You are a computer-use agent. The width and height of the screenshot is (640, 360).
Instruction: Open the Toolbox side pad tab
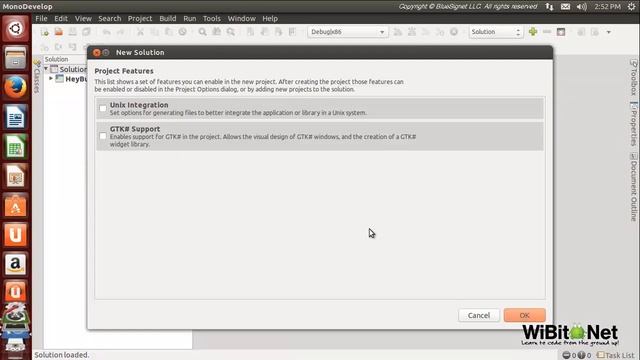633,77
